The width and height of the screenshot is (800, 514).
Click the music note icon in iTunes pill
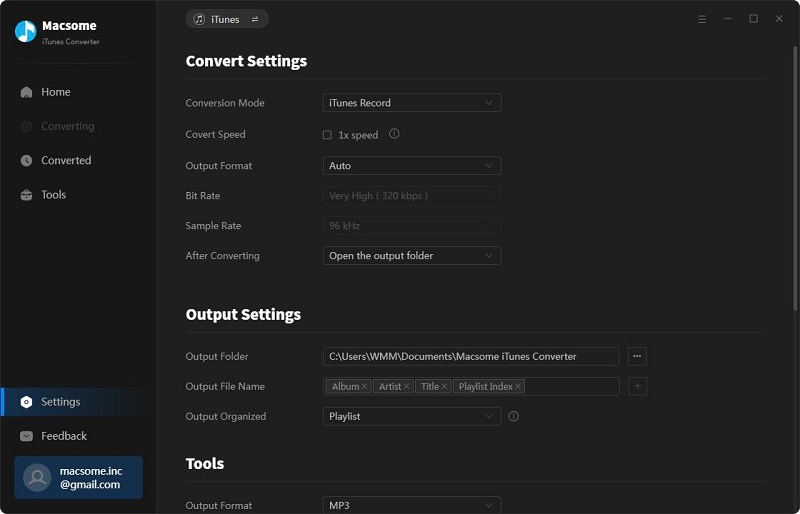point(199,19)
